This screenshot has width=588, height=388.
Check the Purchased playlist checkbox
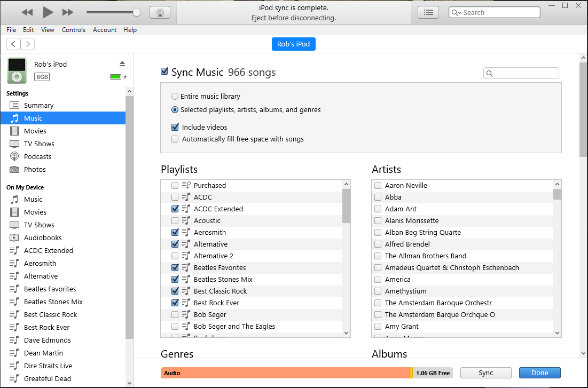click(175, 185)
